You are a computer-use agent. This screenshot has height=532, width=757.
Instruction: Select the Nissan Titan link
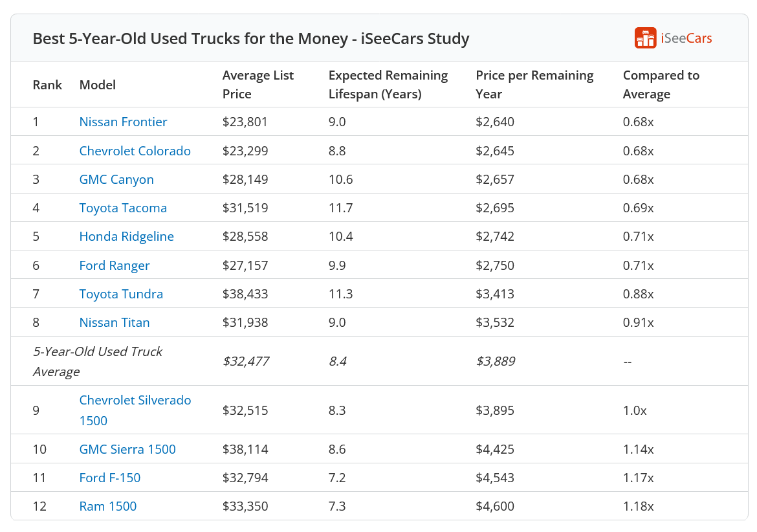115,322
